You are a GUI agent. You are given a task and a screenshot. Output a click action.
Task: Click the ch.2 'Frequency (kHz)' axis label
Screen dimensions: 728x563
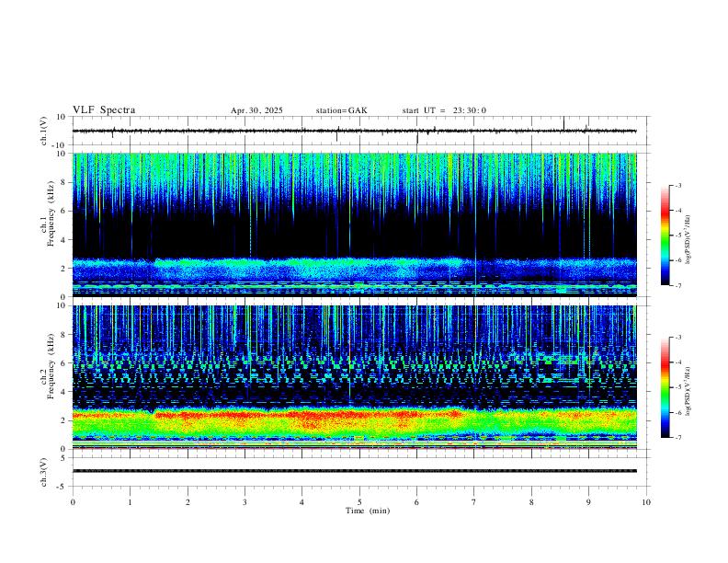point(49,366)
